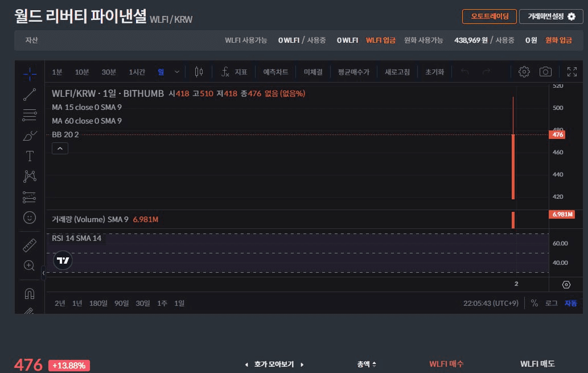Open the forecasting and measurement tool

coord(30,197)
